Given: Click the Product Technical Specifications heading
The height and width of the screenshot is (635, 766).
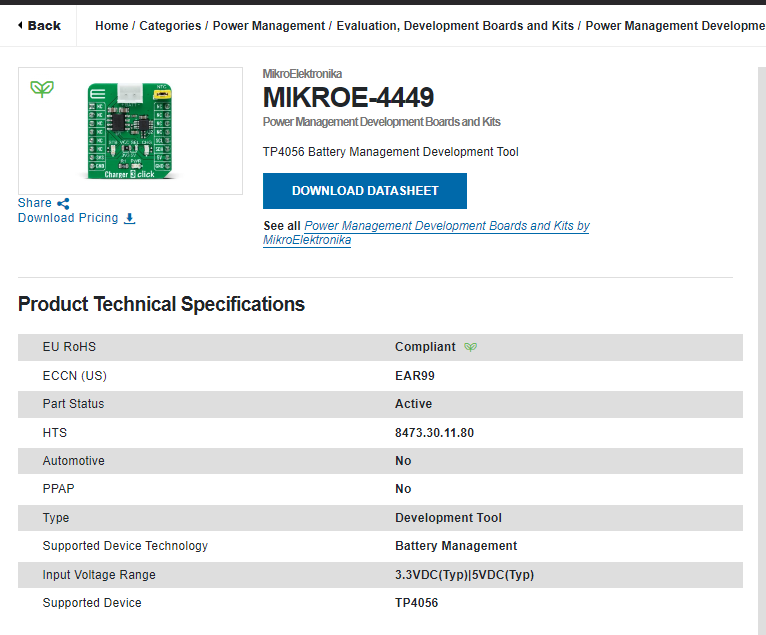Looking at the screenshot, I should pos(161,304).
